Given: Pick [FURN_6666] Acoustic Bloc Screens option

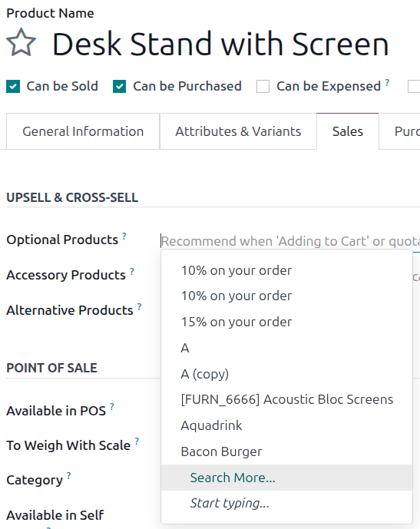Looking at the screenshot, I should tap(286, 399).
